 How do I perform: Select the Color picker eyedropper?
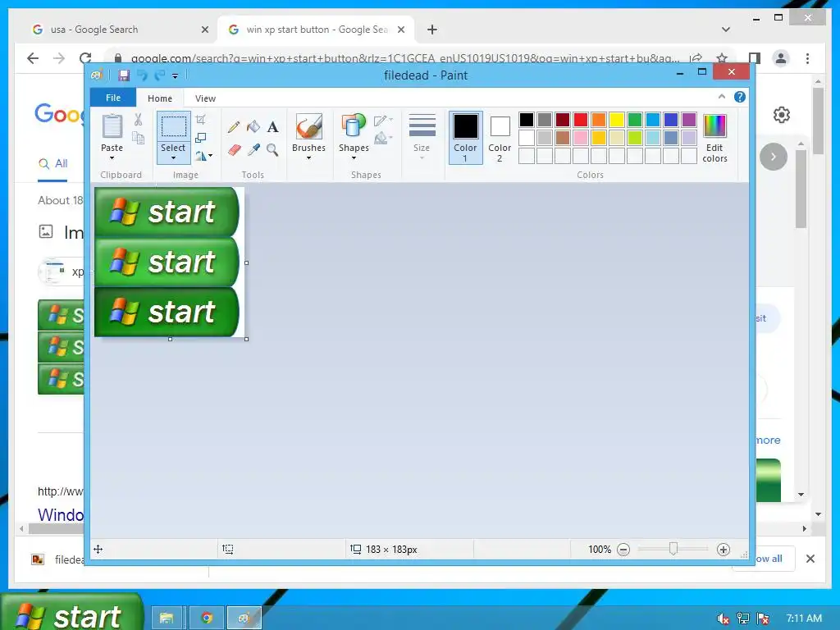253,149
